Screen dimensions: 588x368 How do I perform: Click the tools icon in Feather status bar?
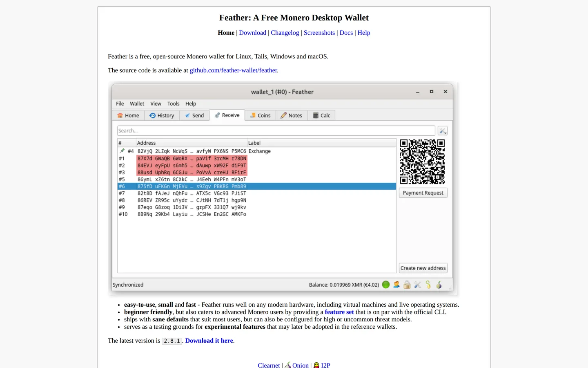(x=417, y=285)
